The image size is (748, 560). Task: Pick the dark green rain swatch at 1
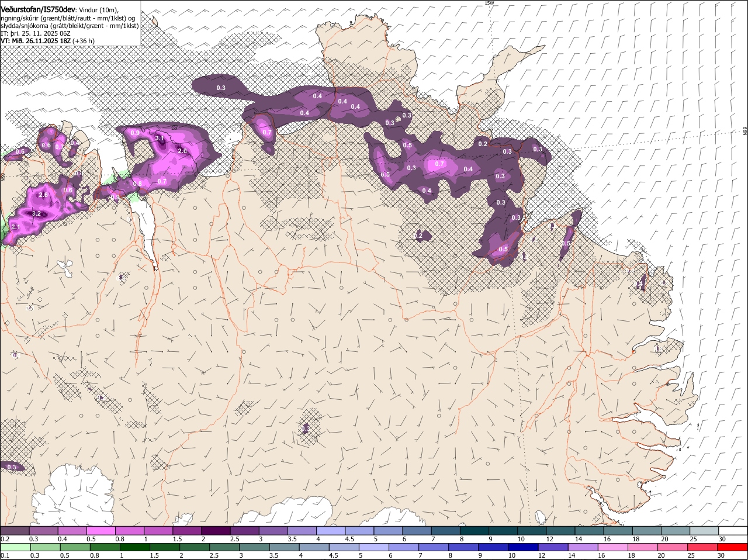point(135,547)
